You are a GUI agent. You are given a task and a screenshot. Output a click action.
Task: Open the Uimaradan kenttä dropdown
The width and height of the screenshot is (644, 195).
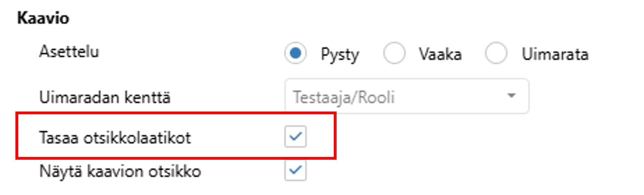pos(406,96)
